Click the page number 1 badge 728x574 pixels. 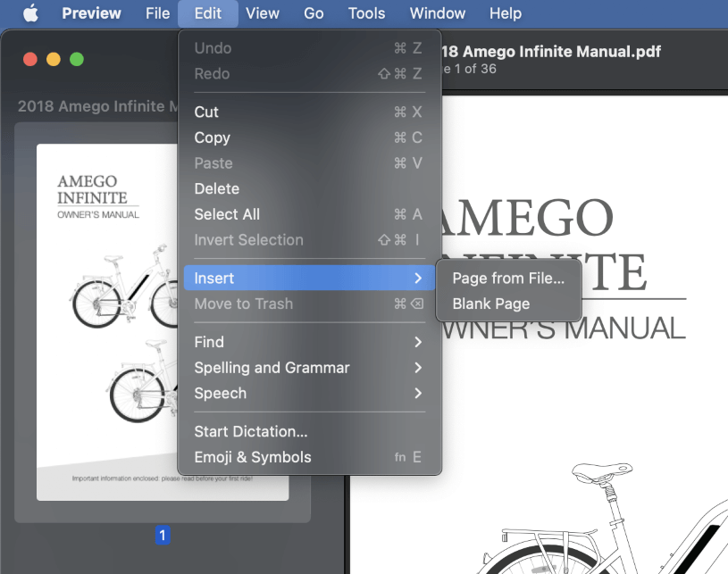[163, 535]
